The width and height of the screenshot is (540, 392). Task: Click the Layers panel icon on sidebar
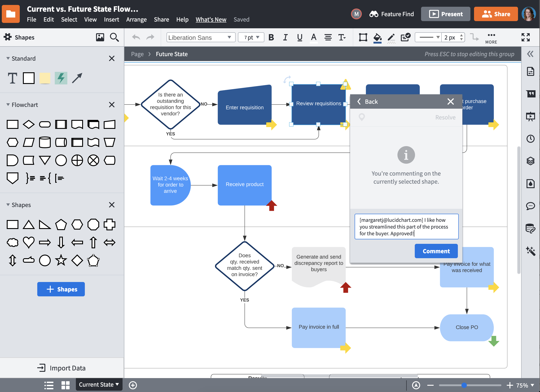(x=530, y=160)
